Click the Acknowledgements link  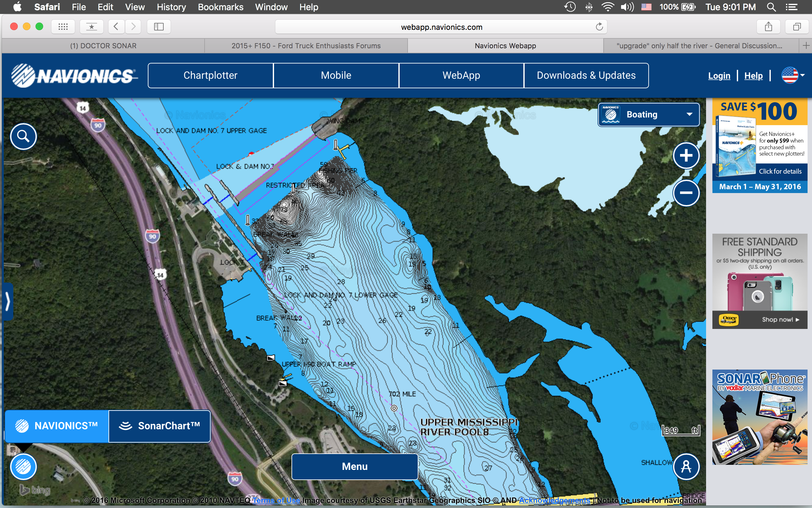click(x=554, y=500)
